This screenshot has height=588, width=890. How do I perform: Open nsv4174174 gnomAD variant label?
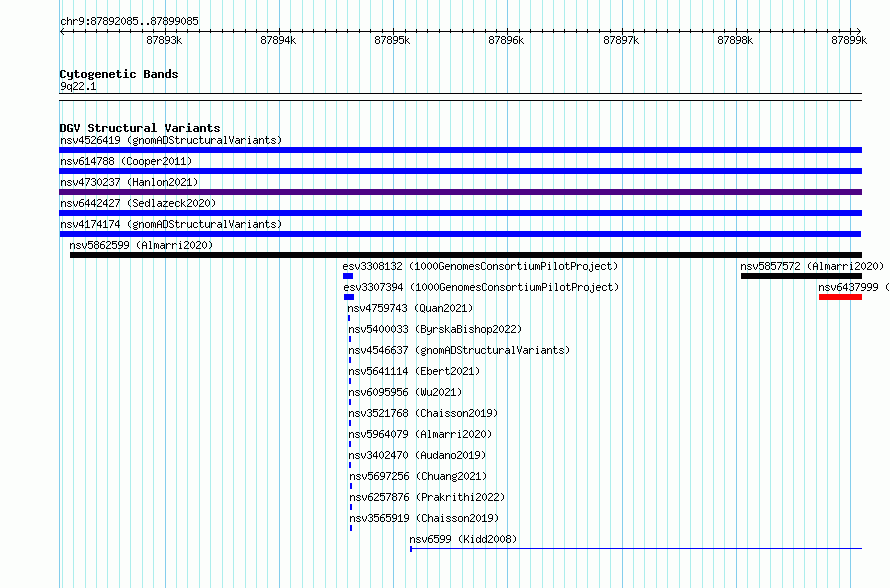pyautogui.click(x=171, y=224)
